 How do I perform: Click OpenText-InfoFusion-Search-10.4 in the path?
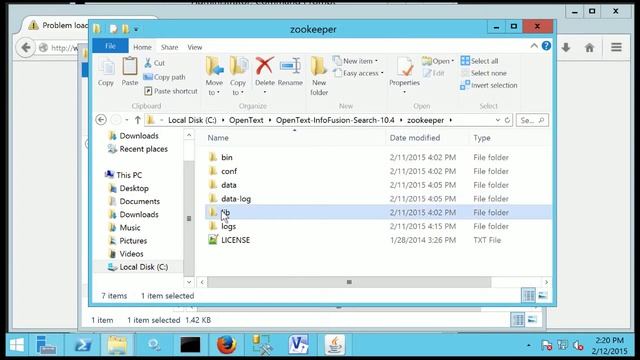point(335,120)
